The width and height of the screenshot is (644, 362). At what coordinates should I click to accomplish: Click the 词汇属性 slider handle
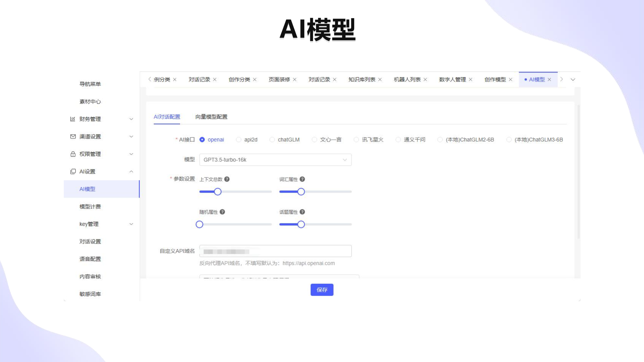click(301, 192)
